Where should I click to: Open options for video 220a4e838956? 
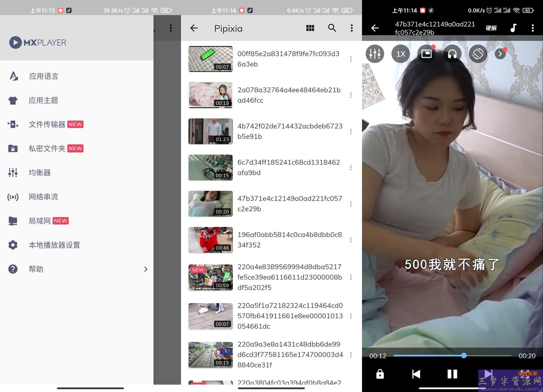(x=351, y=277)
